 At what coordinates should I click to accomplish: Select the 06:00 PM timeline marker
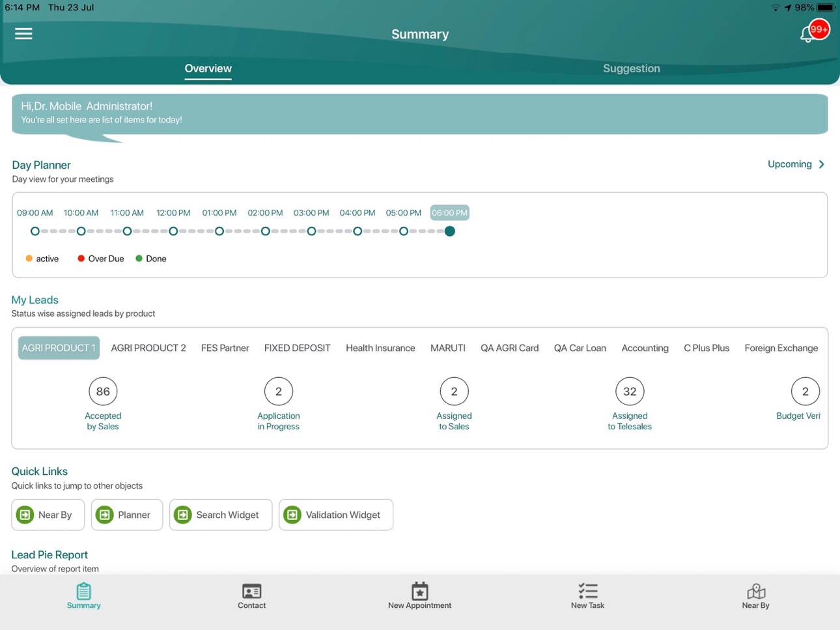[x=449, y=231]
